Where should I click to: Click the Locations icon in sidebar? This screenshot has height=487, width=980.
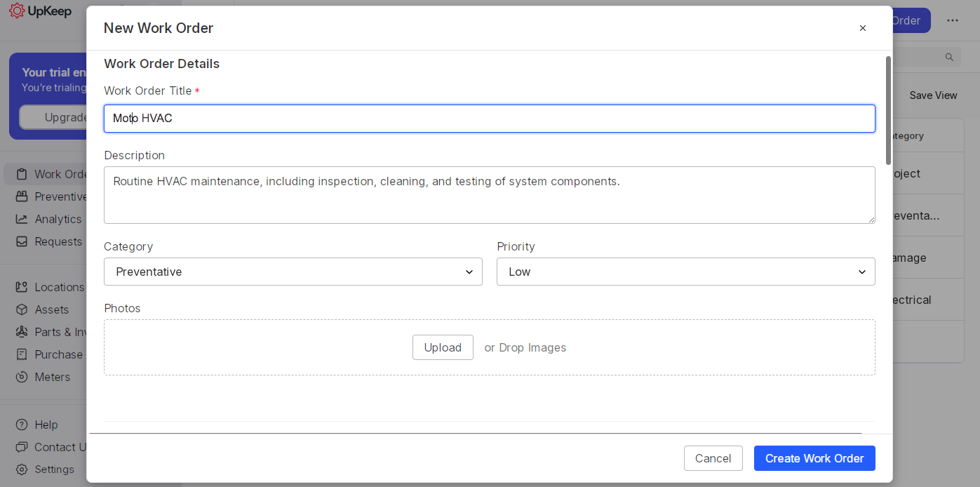(x=22, y=287)
